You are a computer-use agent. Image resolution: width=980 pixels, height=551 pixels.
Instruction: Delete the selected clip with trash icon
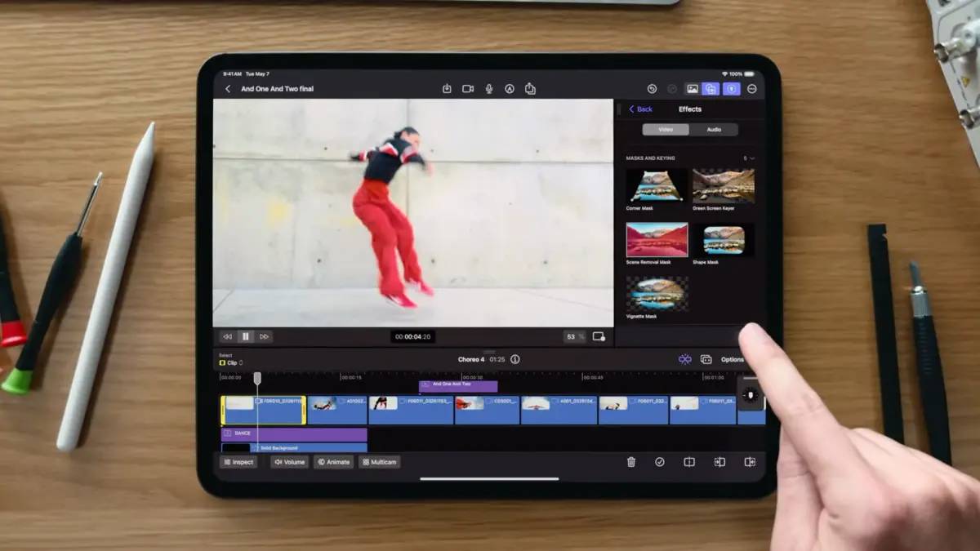tap(631, 462)
